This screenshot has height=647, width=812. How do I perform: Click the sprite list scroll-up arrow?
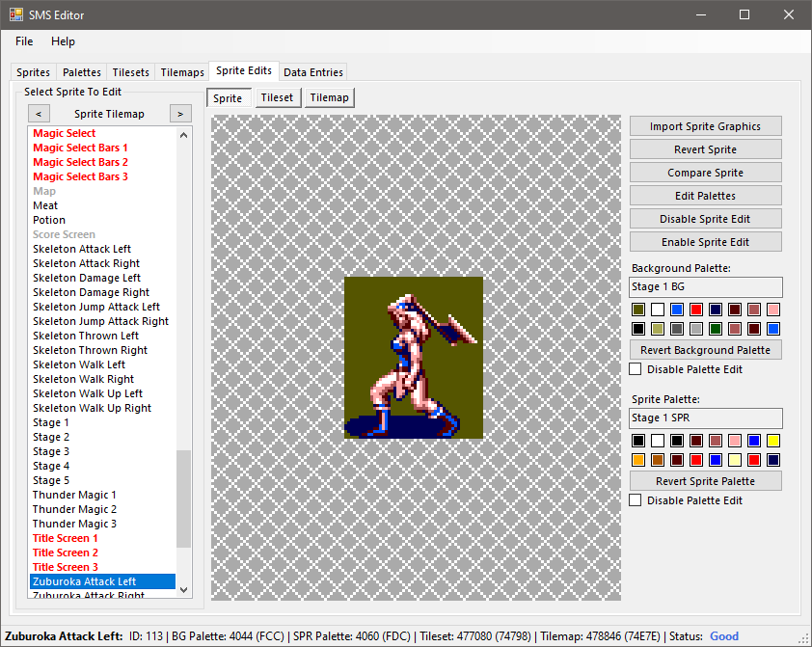pyautogui.click(x=183, y=135)
